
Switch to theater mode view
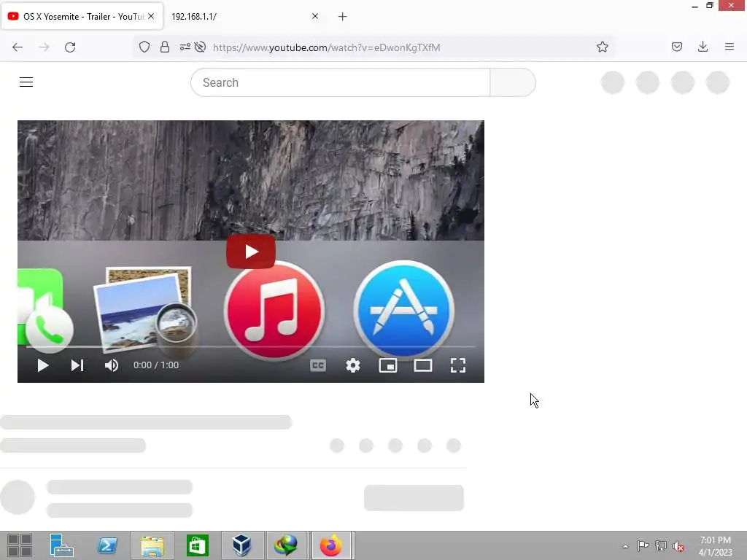[x=423, y=365]
